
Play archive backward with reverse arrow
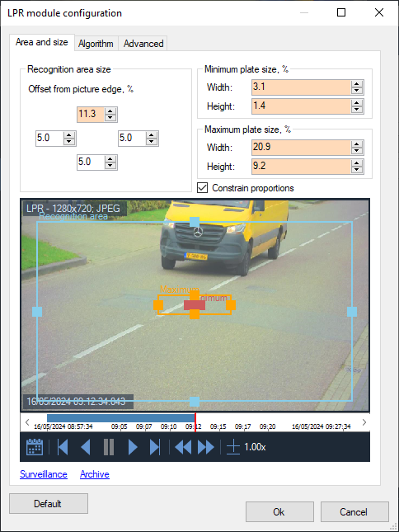tap(86, 447)
